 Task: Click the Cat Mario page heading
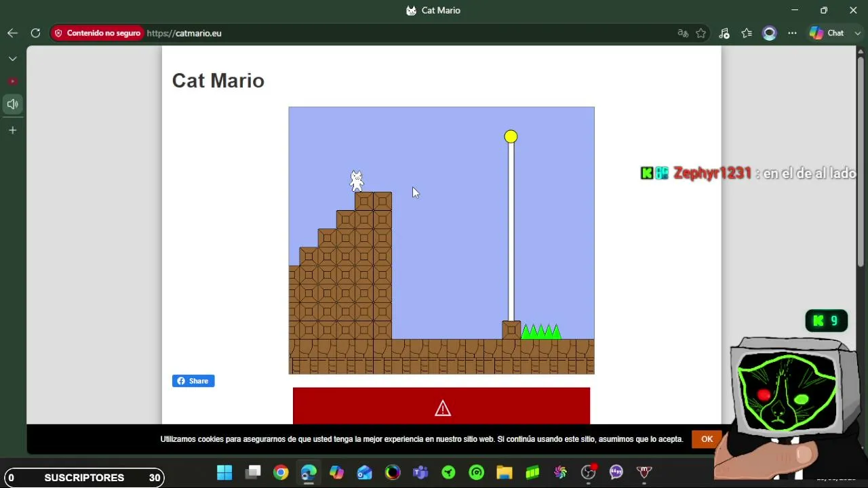coord(218,81)
